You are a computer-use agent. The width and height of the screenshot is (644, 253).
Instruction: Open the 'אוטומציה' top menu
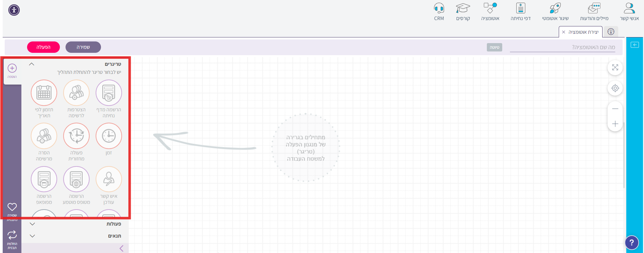pos(490,12)
